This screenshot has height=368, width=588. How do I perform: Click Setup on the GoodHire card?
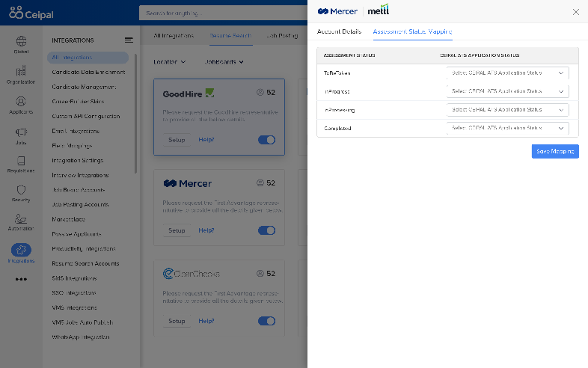177,140
